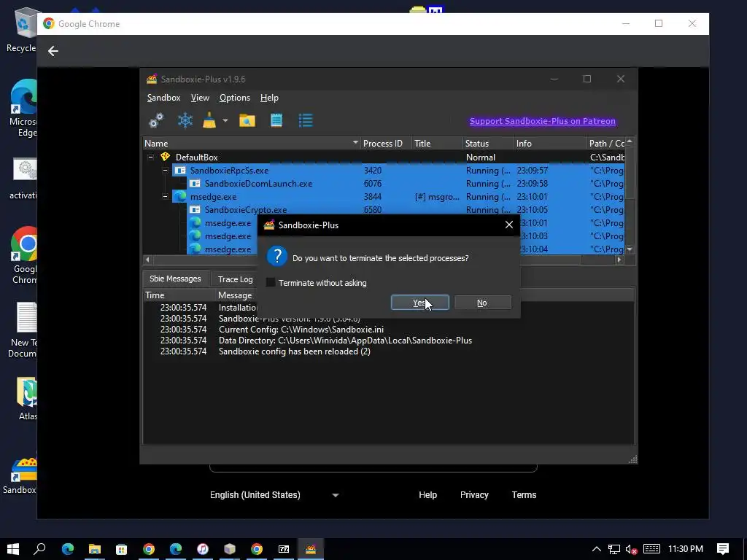Open Microsoft Store from the taskbar
The image size is (747, 560).
tap(122, 549)
